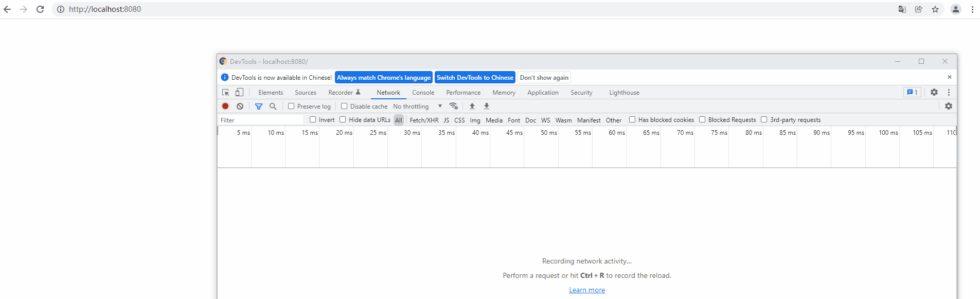980x299 pixels.
Task: Click the share page icon
Action: tap(919, 9)
